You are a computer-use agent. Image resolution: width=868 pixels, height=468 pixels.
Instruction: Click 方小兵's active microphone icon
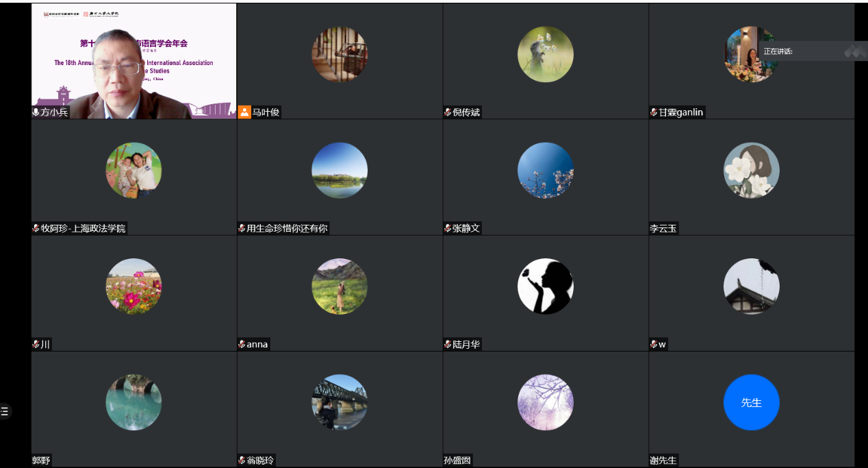point(36,112)
